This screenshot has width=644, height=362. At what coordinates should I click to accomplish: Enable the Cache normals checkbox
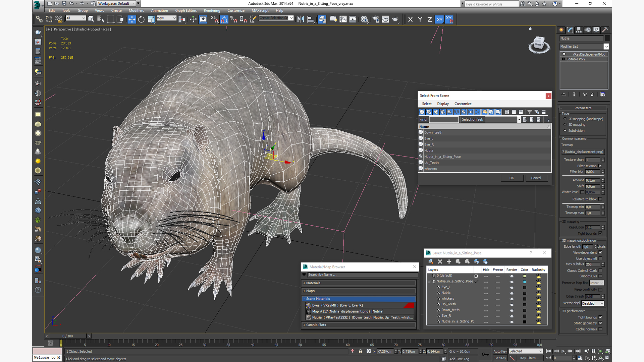coord(600,329)
